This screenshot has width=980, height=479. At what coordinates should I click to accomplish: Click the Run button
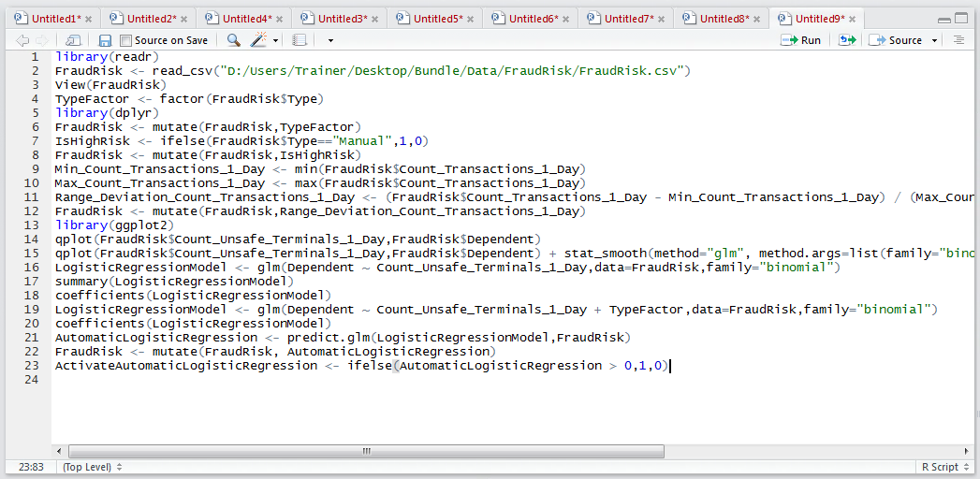click(x=800, y=40)
